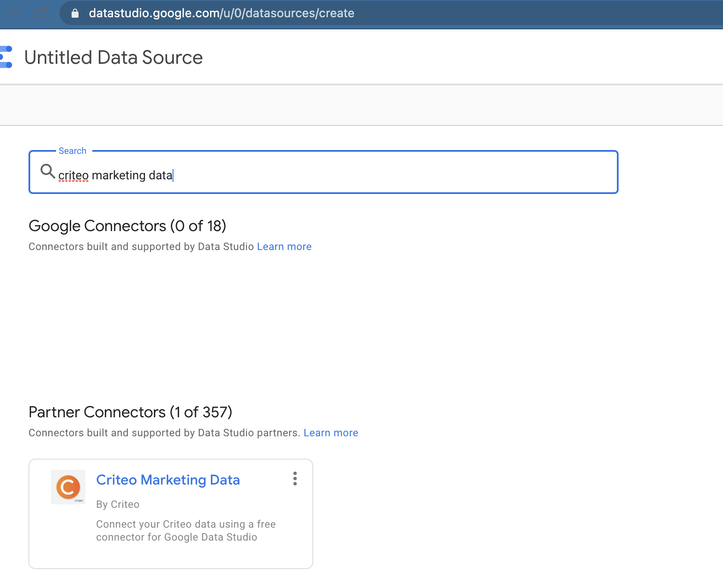Open Learn more under Google Connectors
The width and height of the screenshot is (723, 588).
pyautogui.click(x=284, y=247)
